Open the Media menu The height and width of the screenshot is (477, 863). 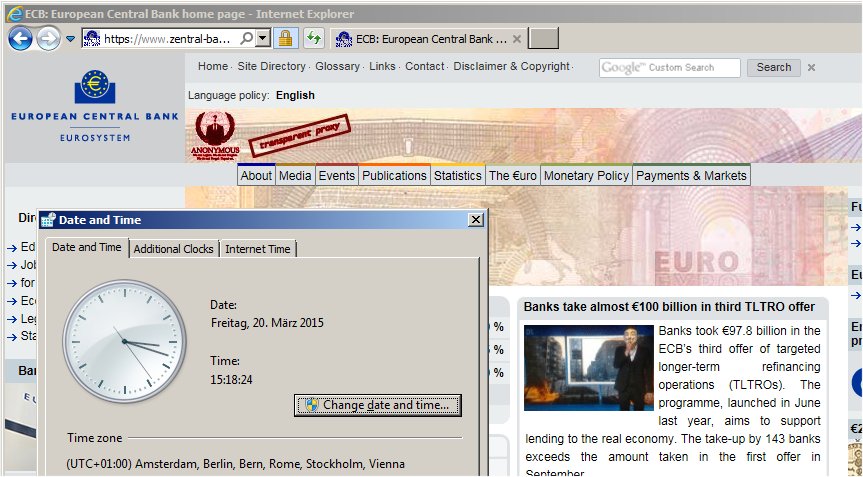point(295,176)
